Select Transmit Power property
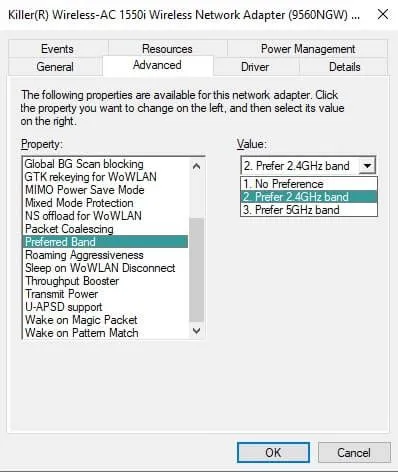 (x=62, y=294)
